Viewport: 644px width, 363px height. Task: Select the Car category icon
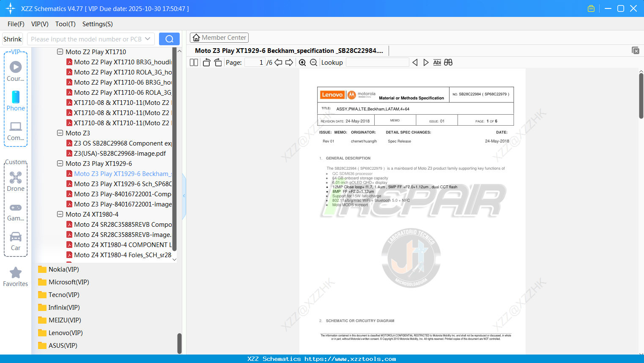pyautogui.click(x=16, y=241)
